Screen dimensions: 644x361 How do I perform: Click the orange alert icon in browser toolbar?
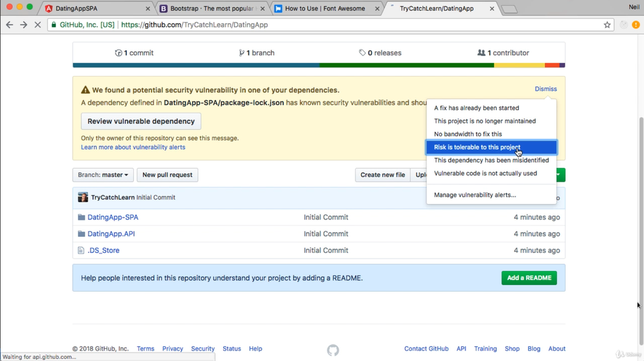(x=636, y=24)
